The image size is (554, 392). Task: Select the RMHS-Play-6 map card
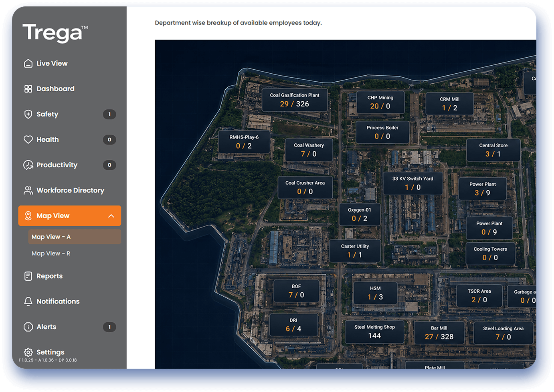(244, 142)
